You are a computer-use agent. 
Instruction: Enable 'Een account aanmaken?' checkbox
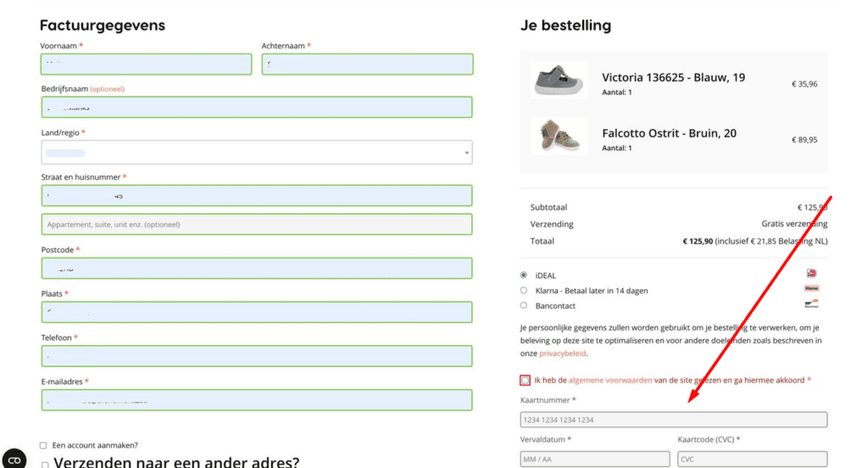44,445
